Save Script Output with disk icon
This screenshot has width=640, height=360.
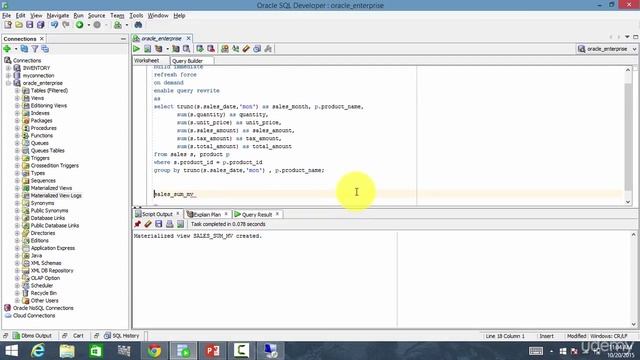pos(159,224)
